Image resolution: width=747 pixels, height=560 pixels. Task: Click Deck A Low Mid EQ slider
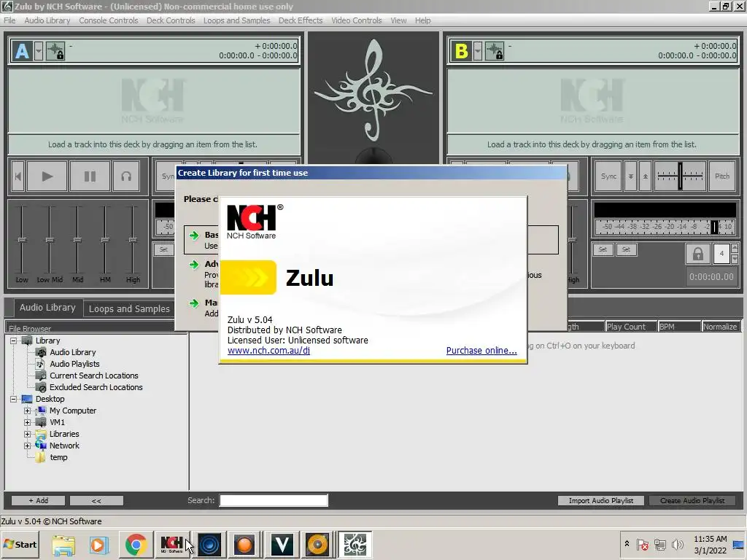pyautogui.click(x=50, y=241)
